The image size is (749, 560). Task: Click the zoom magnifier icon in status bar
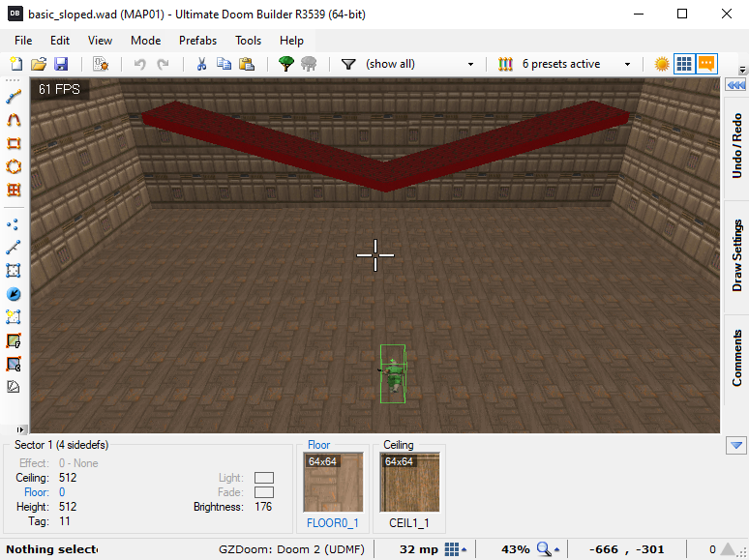(x=544, y=549)
